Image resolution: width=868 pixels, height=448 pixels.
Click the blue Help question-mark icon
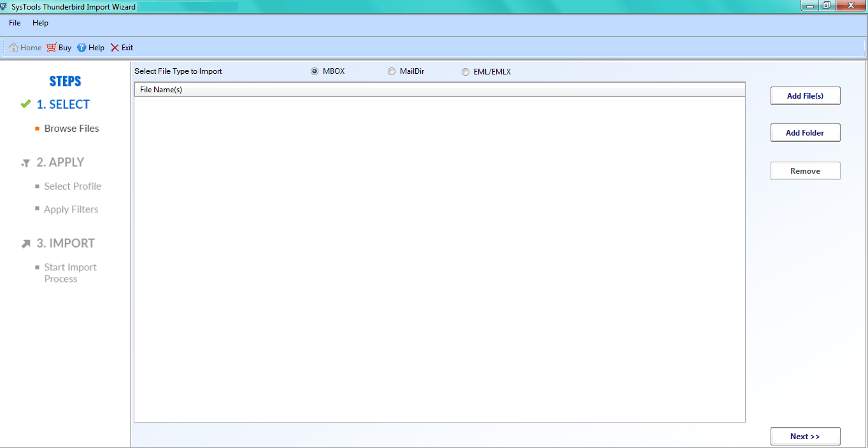click(82, 48)
